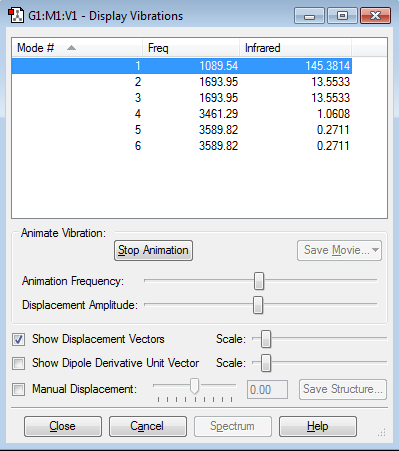This screenshot has width=399, height=451.
Task: Open the Save Movie dropdown
Action: coord(339,250)
